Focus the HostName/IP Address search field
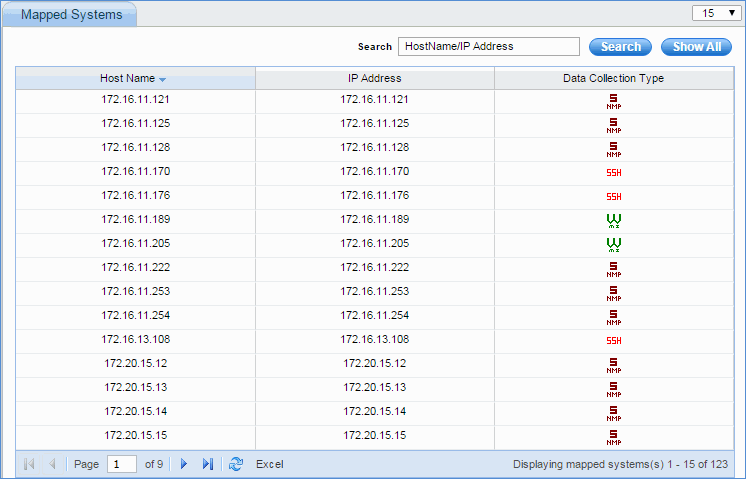The height and width of the screenshot is (479, 746). click(489, 46)
